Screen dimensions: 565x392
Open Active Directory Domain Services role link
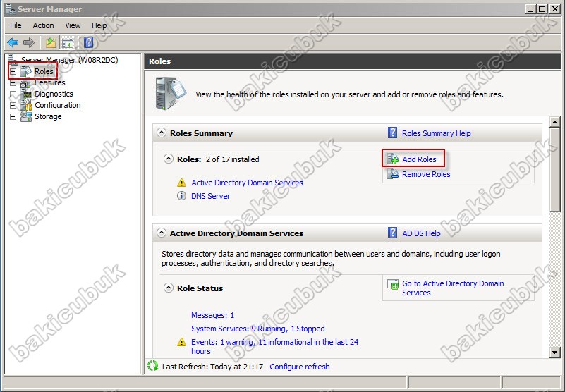(247, 183)
